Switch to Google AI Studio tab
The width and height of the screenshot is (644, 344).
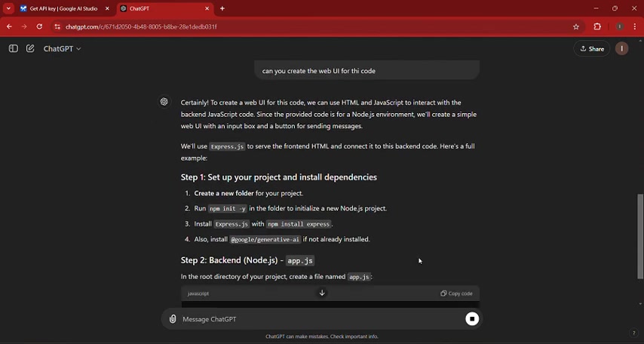tap(60, 8)
